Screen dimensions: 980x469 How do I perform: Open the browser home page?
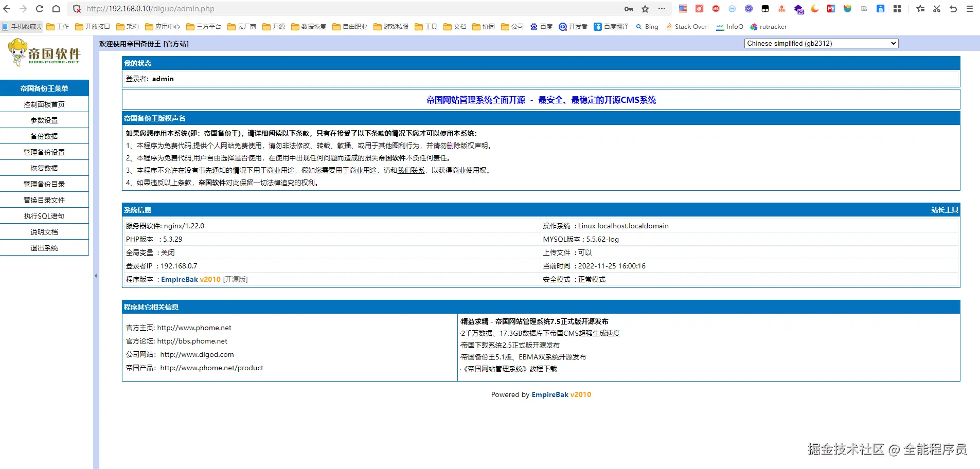tap(56, 9)
